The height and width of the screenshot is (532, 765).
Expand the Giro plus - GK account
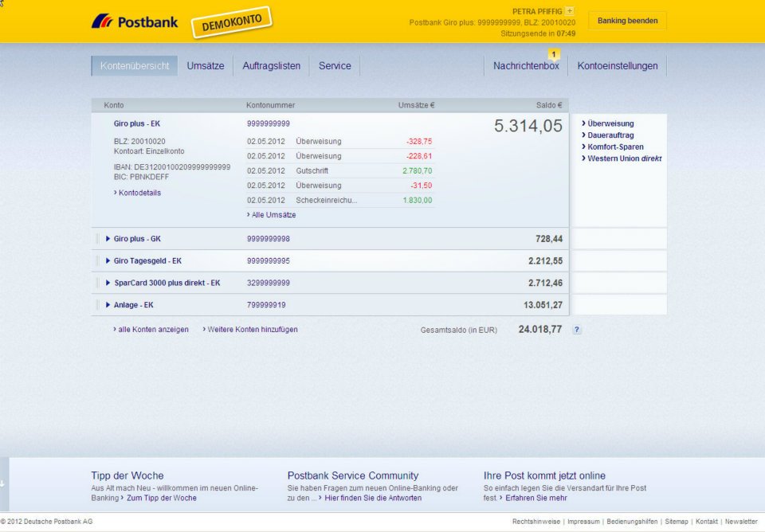(108, 239)
